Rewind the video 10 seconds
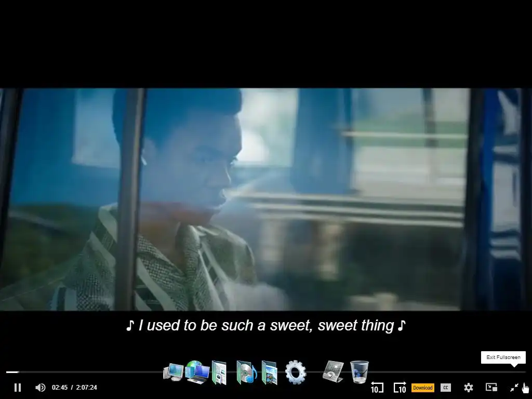Viewport: 532px width, 399px height. 377,387
